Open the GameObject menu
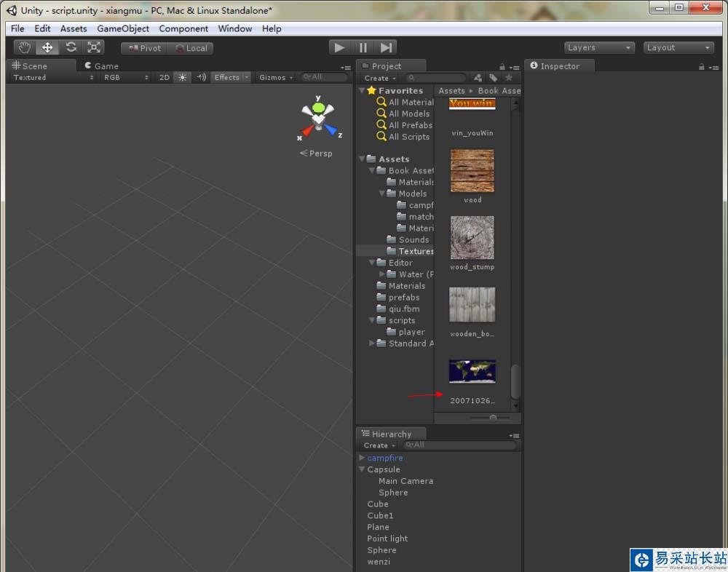Image resolution: width=728 pixels, height=572 pixels. pyautogui.click(x=123, y=29)
